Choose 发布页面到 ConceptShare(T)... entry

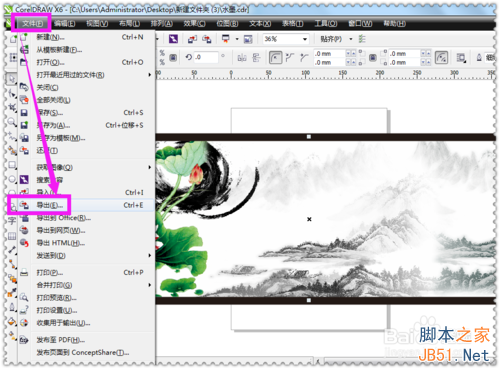coord(87,353)
